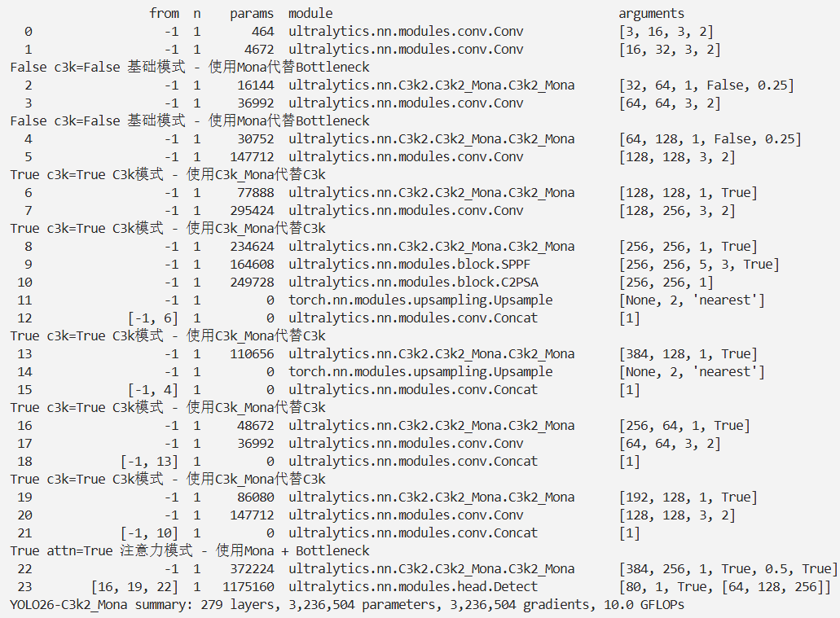
Task: Click params value 86080 in row 19
Action: [x=255, y=497]
